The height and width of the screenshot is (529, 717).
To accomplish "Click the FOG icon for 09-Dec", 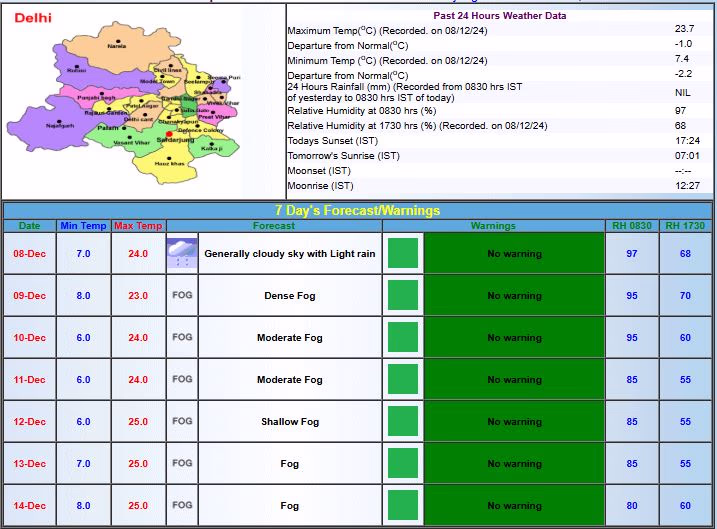I will [x=182, y=296].
